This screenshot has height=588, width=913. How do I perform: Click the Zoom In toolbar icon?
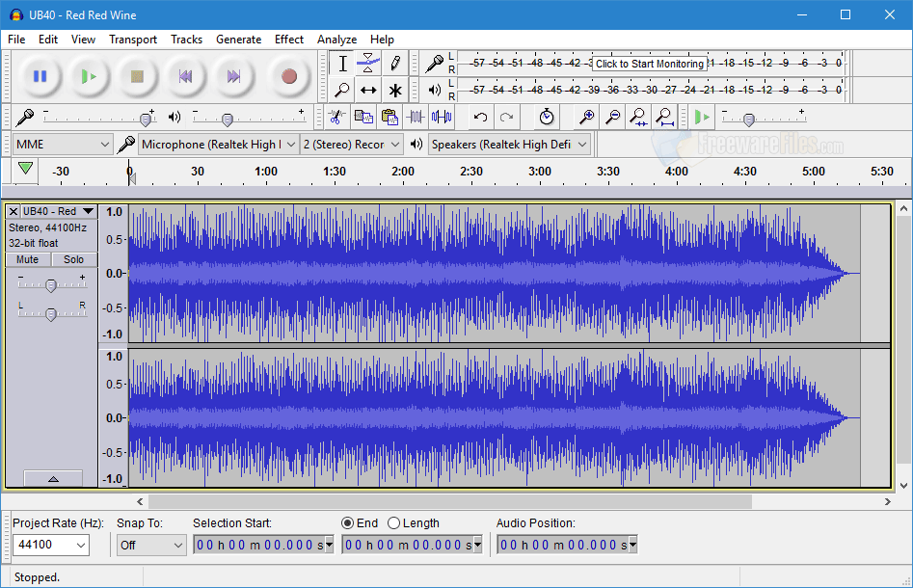click(587, 117)
